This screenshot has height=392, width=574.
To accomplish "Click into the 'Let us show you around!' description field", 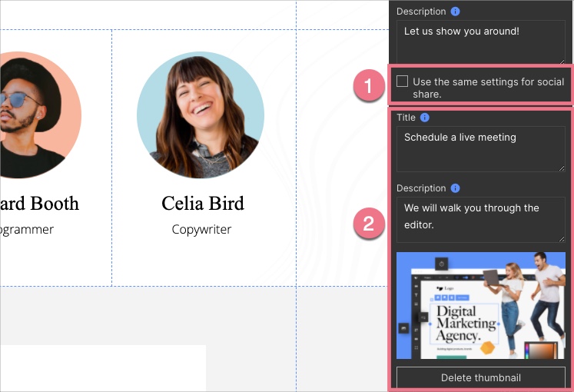I will [x=480, y=42].
